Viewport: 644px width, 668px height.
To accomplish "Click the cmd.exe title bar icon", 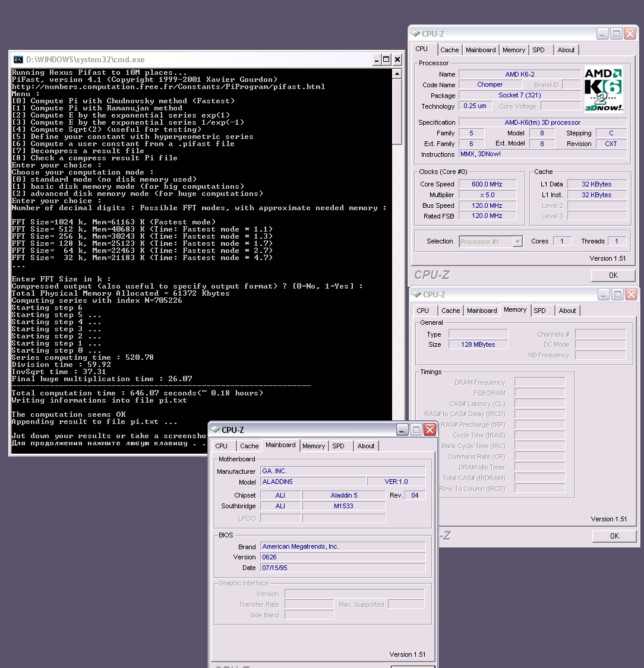I will pos(18,59).
